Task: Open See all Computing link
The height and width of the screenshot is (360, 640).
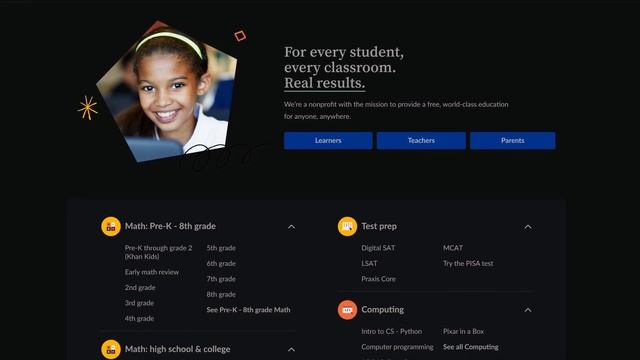Action: (x=471, y=347)
